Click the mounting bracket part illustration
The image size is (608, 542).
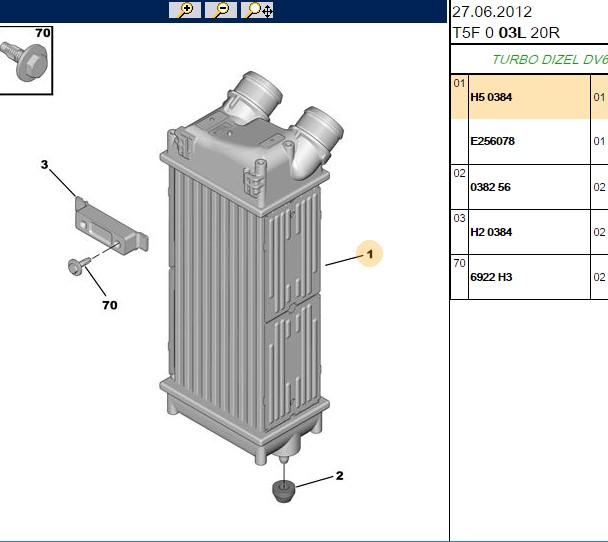click(111, 226)
